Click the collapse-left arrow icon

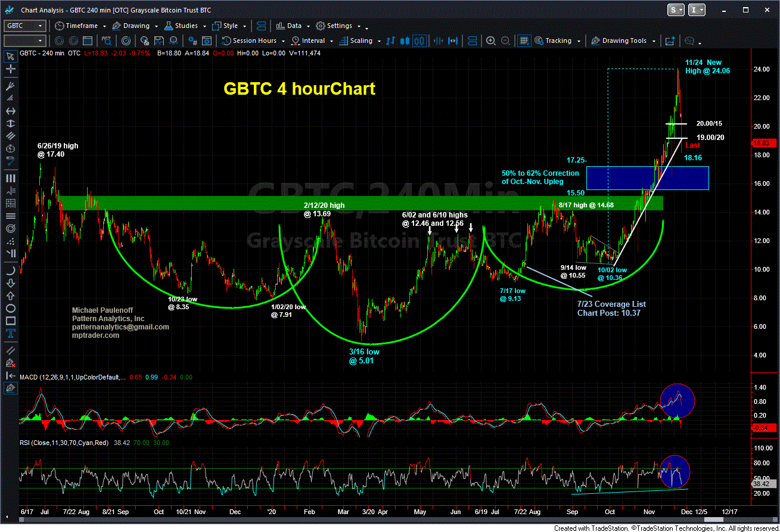pos(10,375)
